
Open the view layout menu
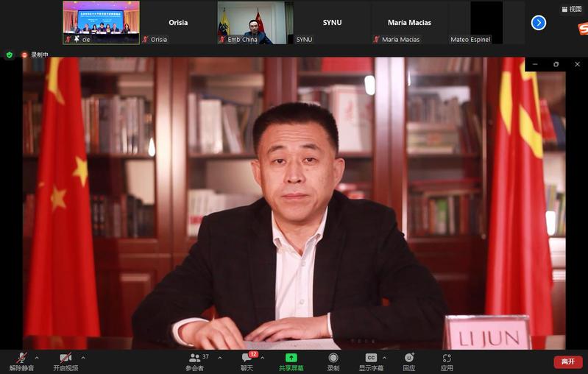570,10
